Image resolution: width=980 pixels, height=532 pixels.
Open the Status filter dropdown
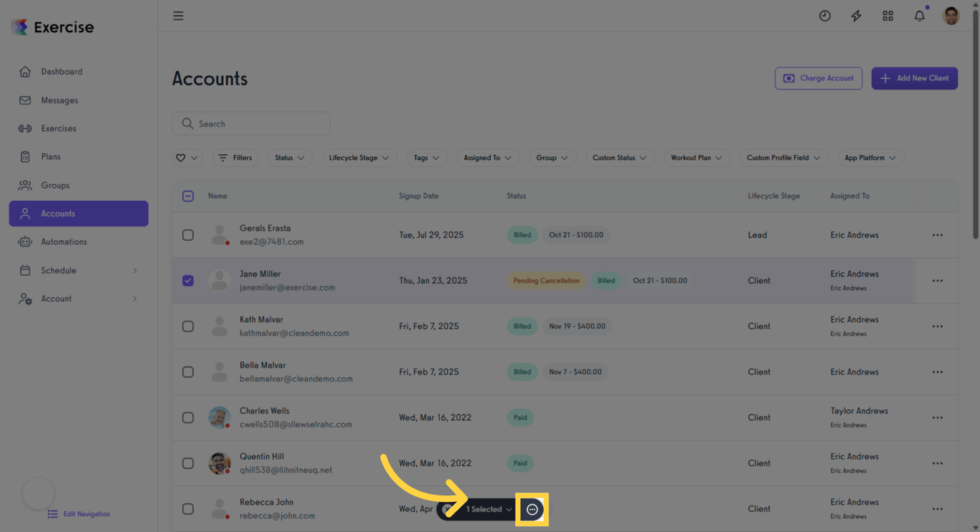tap(290, 158)
